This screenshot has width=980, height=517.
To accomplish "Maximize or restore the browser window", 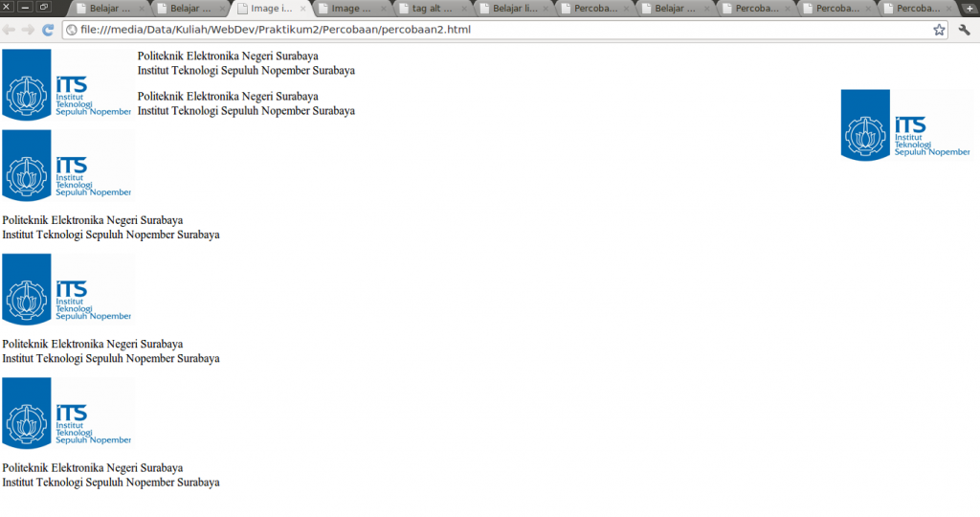I will (x=43, y=8).
